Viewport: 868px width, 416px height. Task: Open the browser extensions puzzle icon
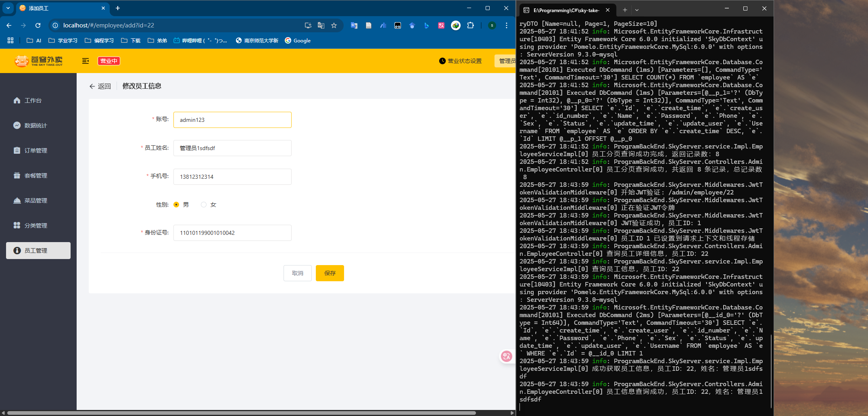pyautogui.click(x=470, y=25)
